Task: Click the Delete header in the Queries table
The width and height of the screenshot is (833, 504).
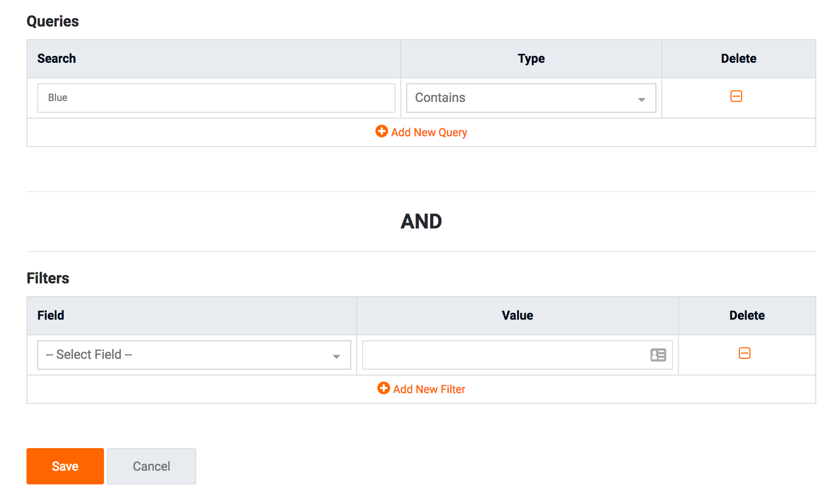Action: (738, 59)
